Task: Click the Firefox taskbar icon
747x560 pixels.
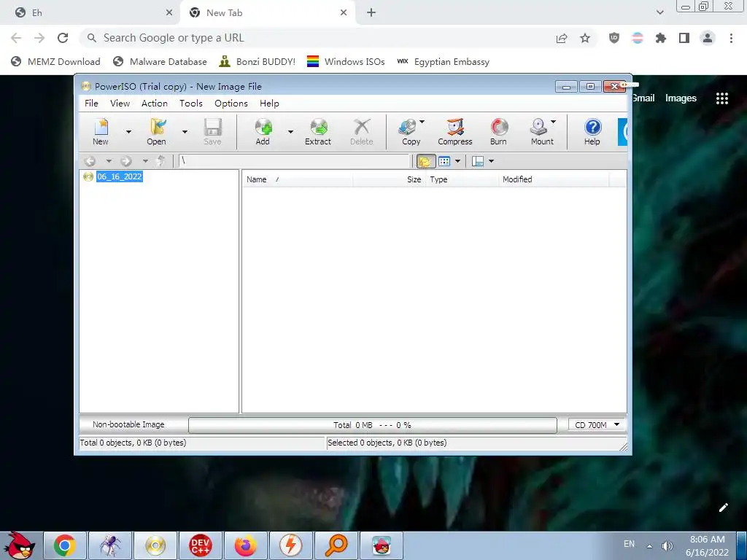Action: [x=245, y=545]
